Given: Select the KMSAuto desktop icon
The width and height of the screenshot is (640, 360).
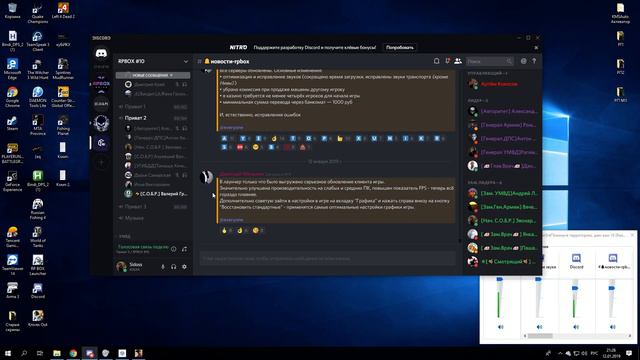Looking at the screenshot, I should click(x=620, y=13).
